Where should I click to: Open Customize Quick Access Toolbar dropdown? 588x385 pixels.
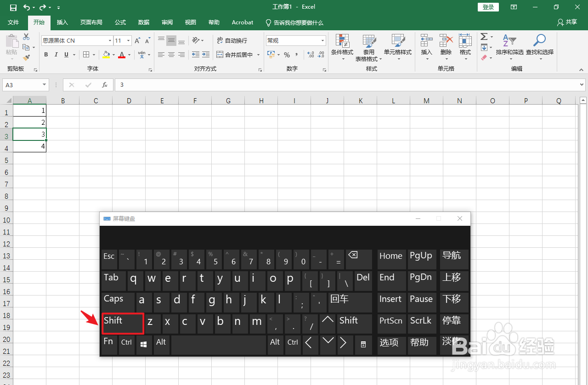click(58, 7)
